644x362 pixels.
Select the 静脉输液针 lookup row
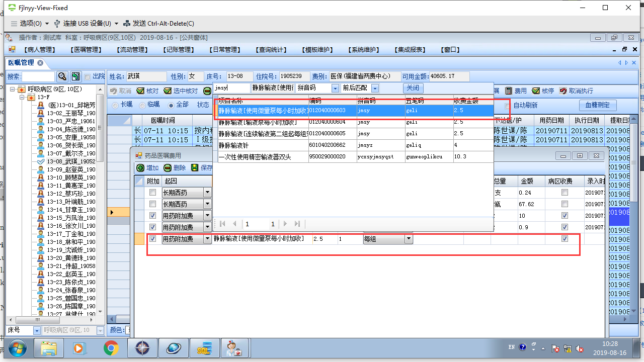[x=355, y=145]
